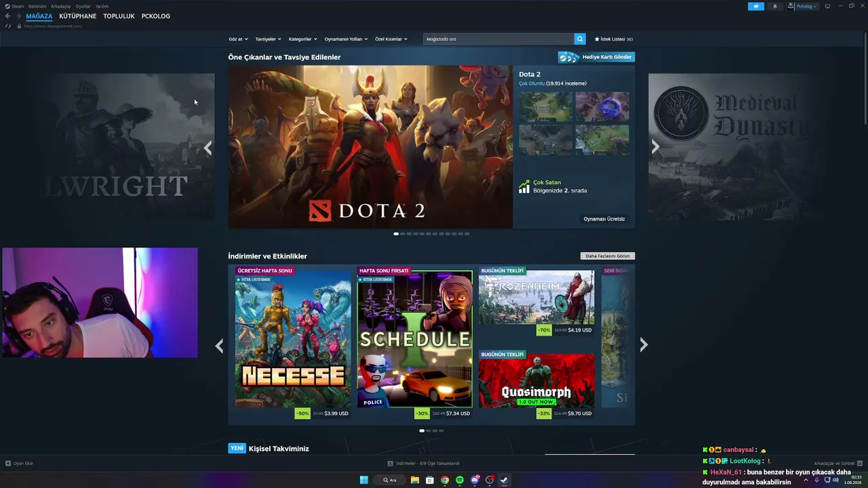Open the Arkadaşlar menu
Screen dimensions: 868x488
61,6
